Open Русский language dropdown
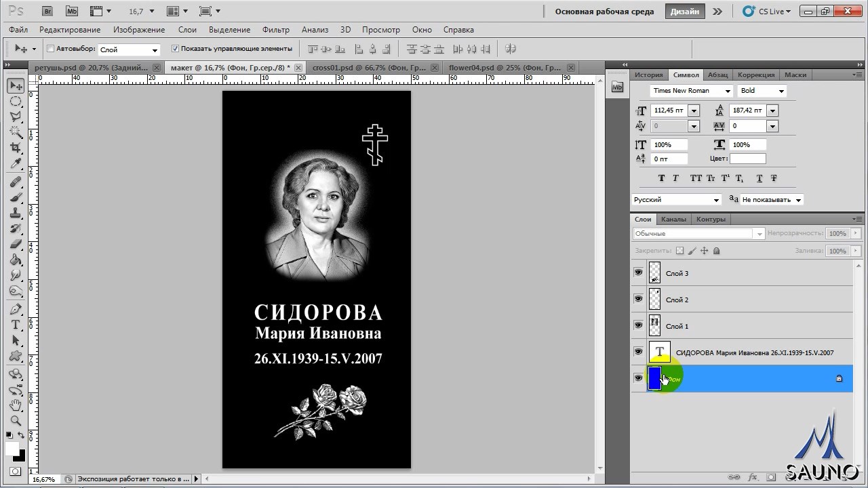Screen dimensions: 868x488 (716, 200)
